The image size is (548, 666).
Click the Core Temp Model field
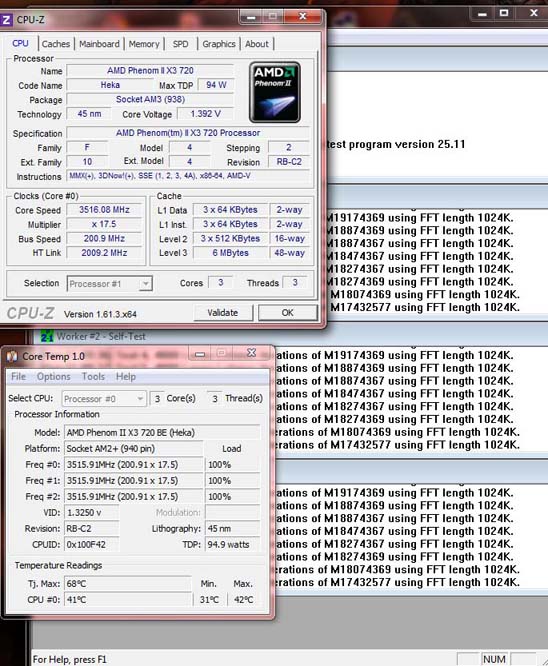click(162, 433)
